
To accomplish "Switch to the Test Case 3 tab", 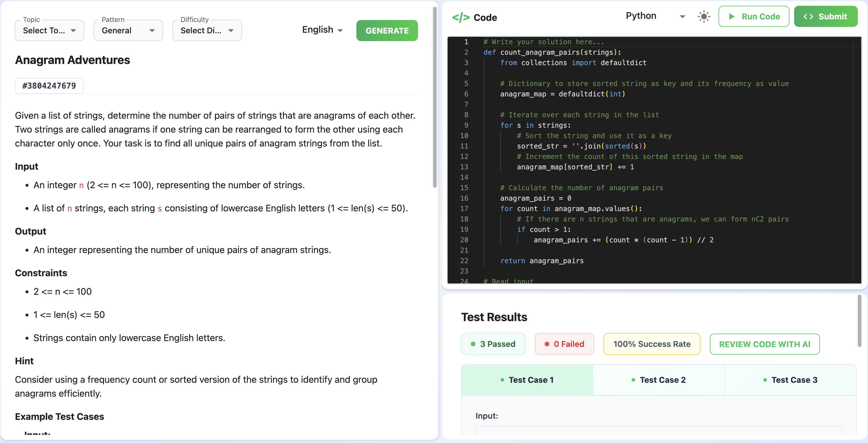I will (790, 380).
